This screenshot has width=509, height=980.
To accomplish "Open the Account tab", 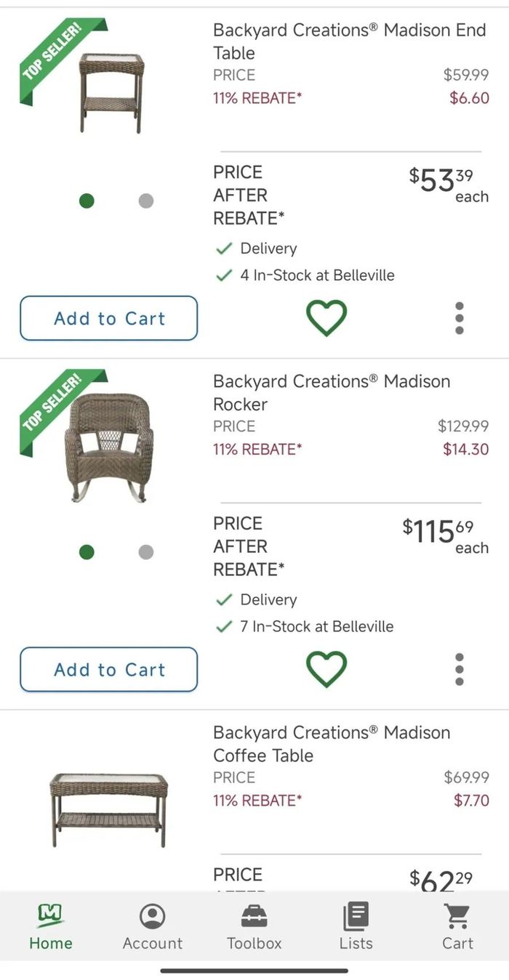I will click(153, 927).
